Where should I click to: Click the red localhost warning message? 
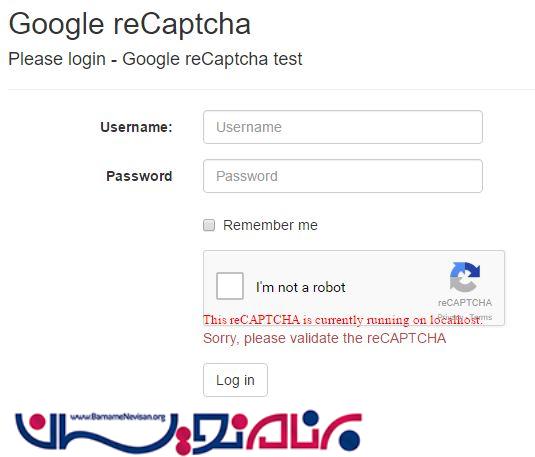[343, 320]
